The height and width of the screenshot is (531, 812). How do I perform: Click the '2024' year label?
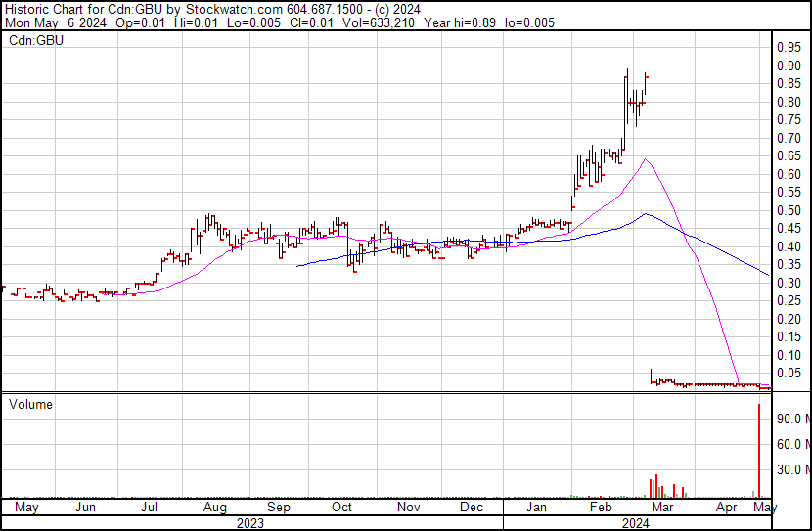[x=635, y=523]
